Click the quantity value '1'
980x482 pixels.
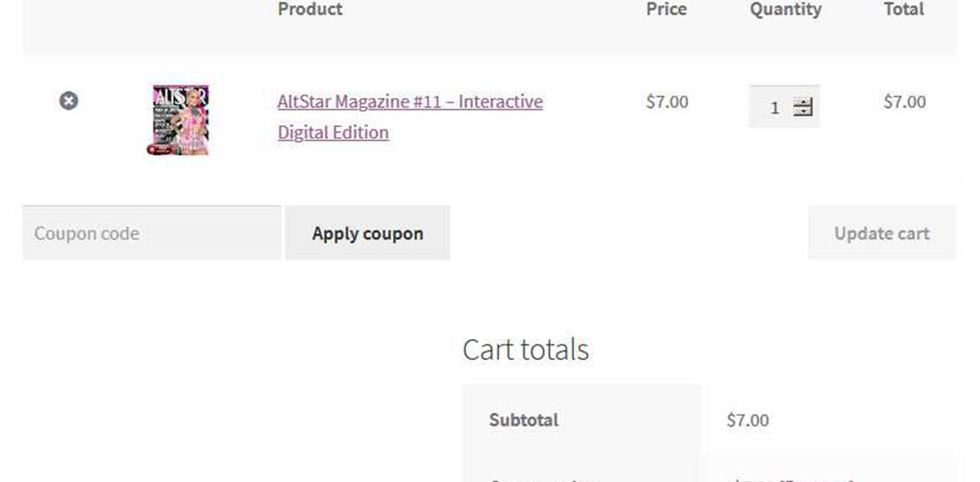click(x=775, y=108)
